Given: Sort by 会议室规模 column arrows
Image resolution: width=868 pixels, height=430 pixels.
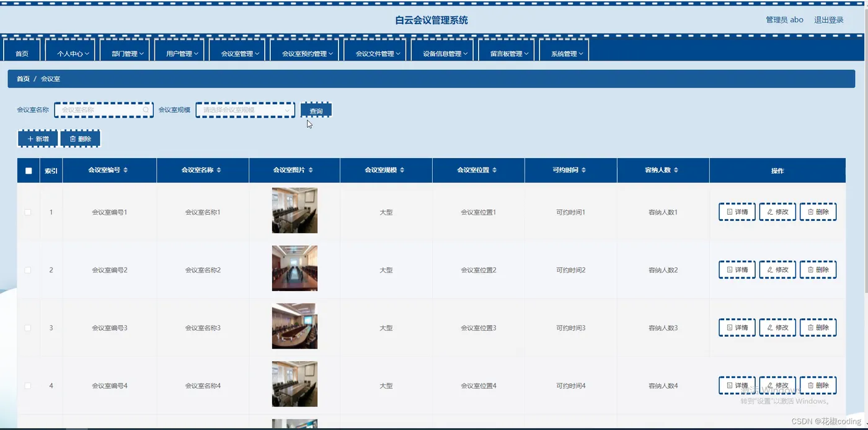Looking at the screenshot, I should pos(402,170).
